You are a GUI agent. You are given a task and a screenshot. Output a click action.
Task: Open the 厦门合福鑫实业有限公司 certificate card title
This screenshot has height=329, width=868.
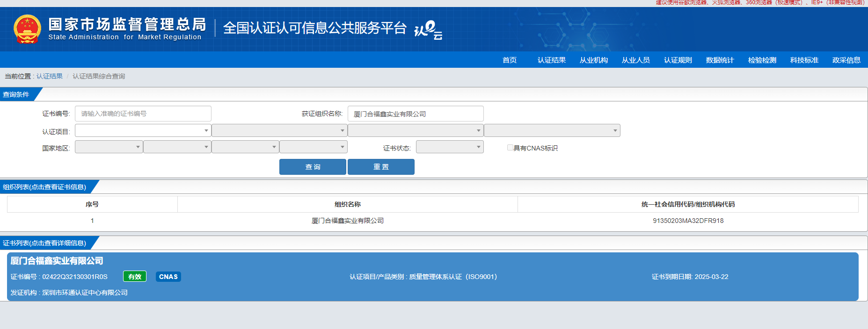[57, 261]
